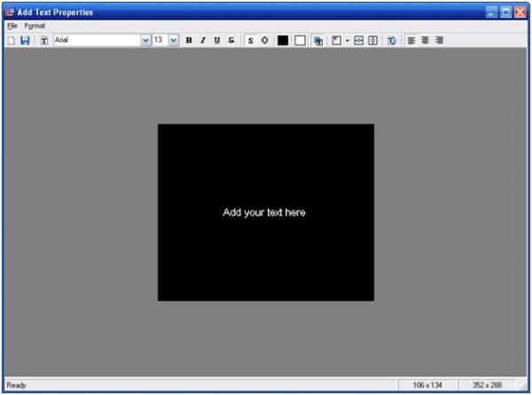Viewport: 532px width, 395px height.
Task: Minimize the Add Text Properties window
Action: coord(491,12)
